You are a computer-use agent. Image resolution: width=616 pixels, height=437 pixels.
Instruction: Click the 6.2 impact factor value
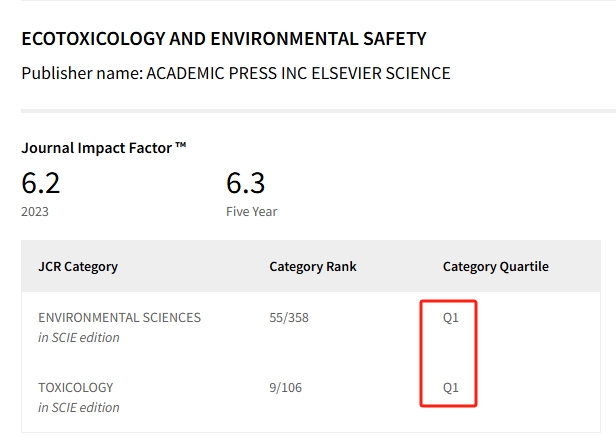tap(40, 184)
